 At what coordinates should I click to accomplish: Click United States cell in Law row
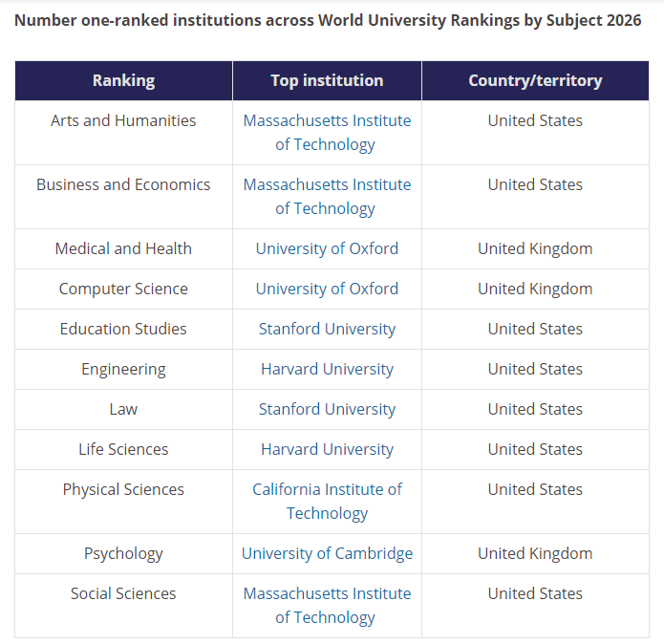[535, 409]
